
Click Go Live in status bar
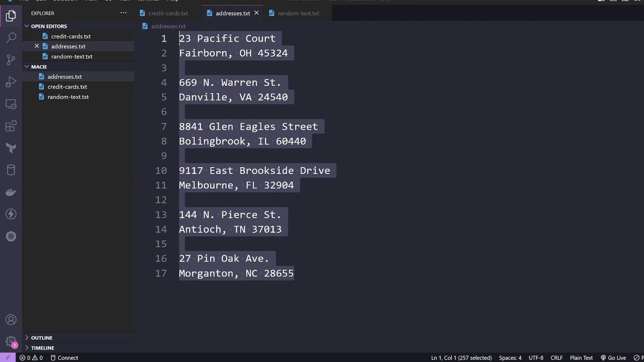tap(613, 358)
